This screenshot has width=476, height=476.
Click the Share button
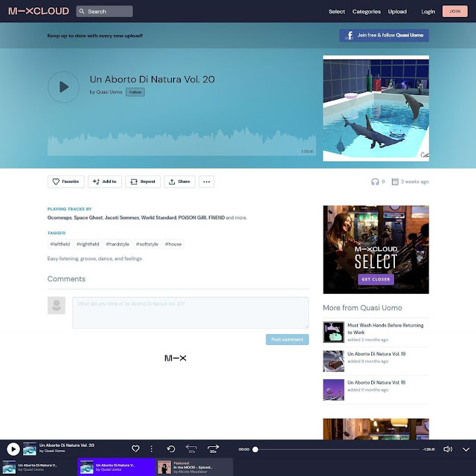pyautogui.click(x=179, y=181)
